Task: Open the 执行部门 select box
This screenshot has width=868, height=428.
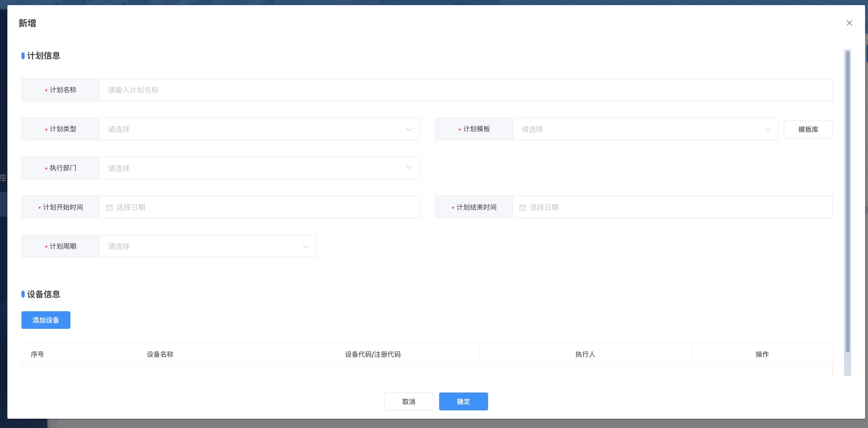Action: click(256, 168)
